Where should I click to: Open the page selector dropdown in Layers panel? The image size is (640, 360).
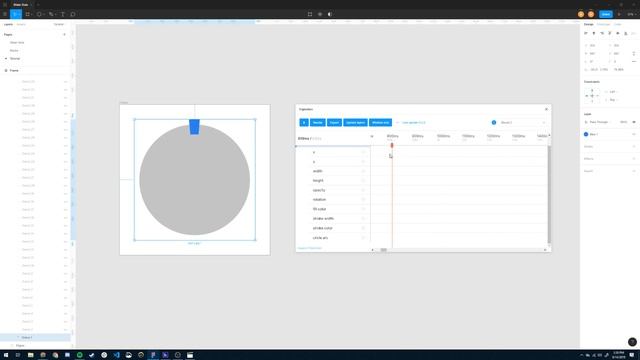(x=59, y=24)
